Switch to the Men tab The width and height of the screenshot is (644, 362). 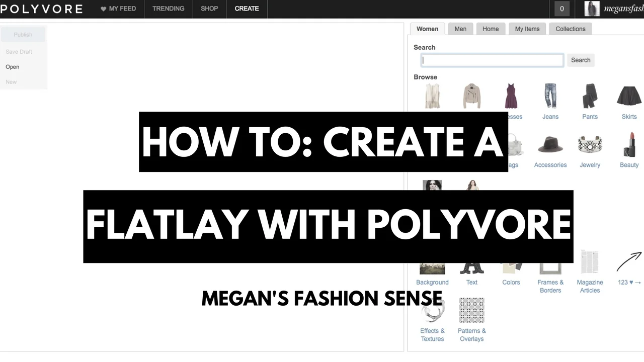click(460, 29)
